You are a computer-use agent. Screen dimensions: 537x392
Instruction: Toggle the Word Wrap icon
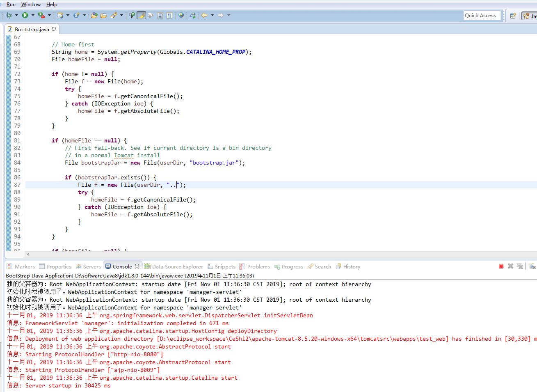coord(151,15)
